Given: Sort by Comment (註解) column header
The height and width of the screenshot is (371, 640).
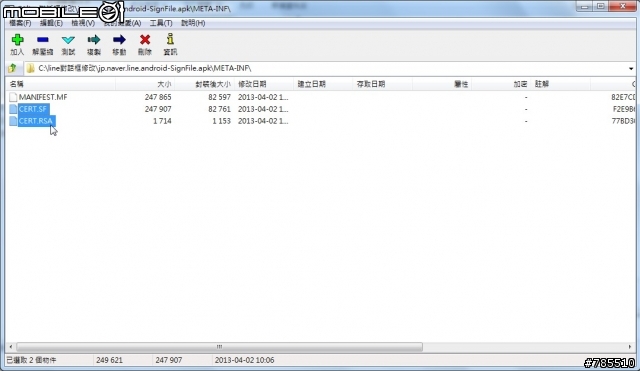Looking at the screenshot, I should pyautogui.click(x=561, y=84).
